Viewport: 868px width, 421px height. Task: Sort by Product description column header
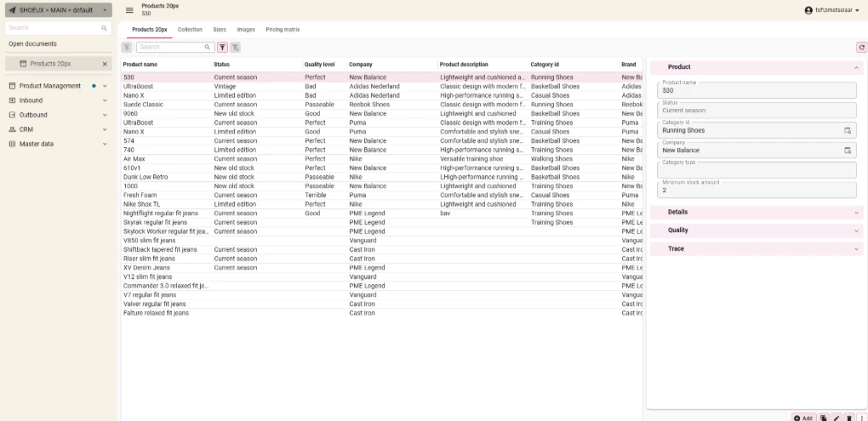point(464,65)
